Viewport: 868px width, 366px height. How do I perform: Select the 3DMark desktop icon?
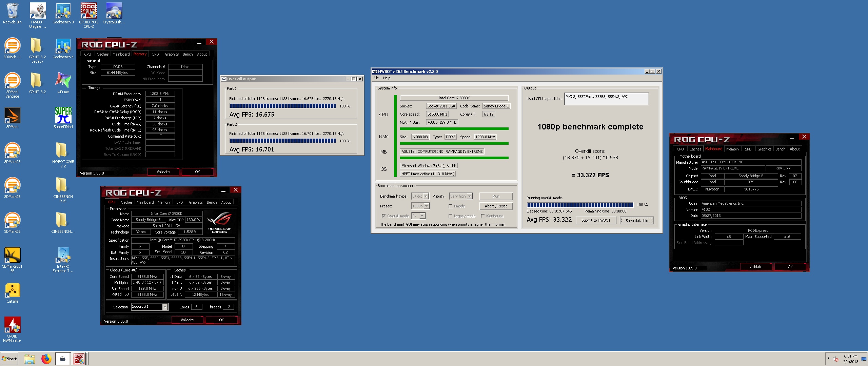click(x=12, y=118)
